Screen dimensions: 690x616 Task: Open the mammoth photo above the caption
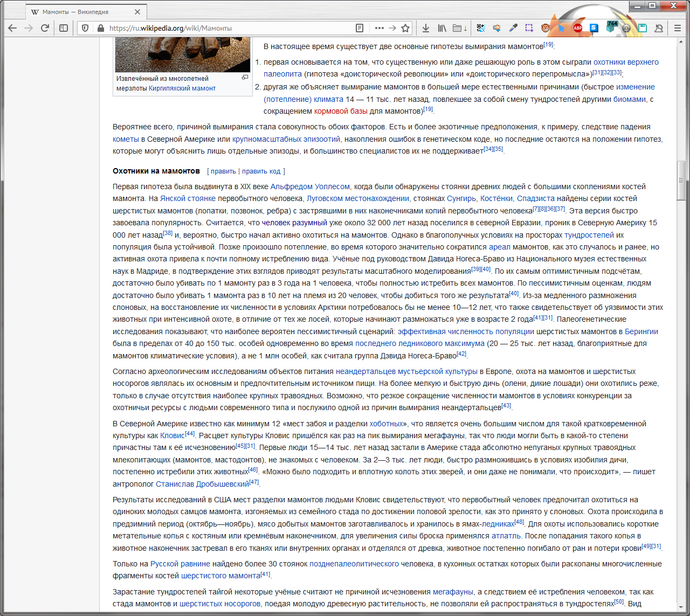click(183, 55)
